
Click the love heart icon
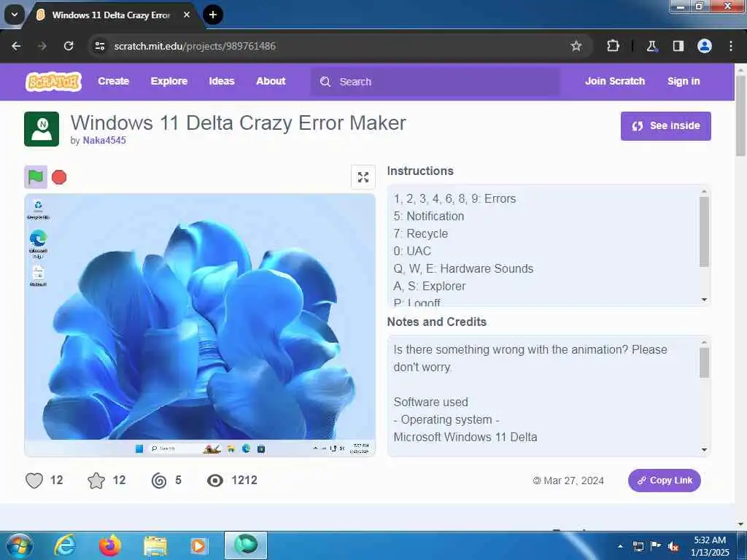[x=34, y=480]
